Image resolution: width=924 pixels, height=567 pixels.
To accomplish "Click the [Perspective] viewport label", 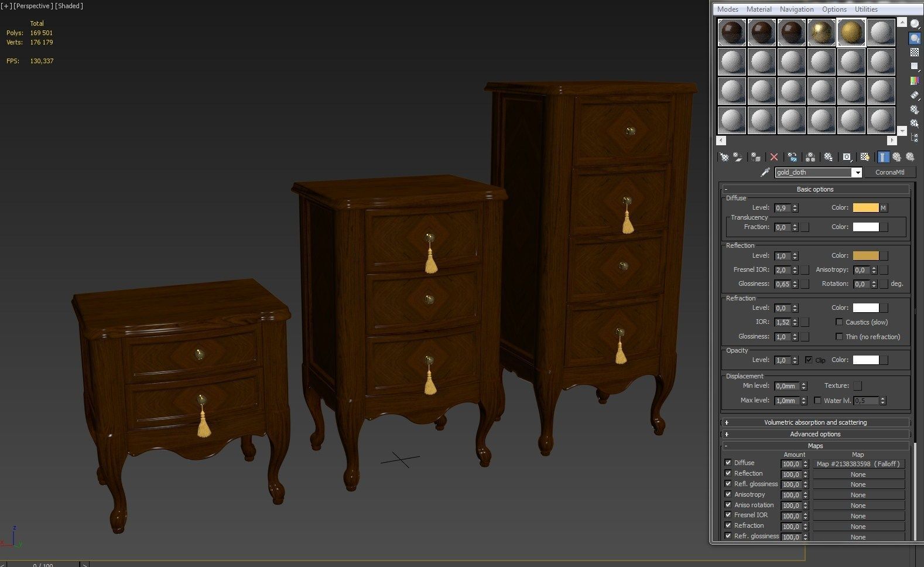I will (x=33, y=6).
